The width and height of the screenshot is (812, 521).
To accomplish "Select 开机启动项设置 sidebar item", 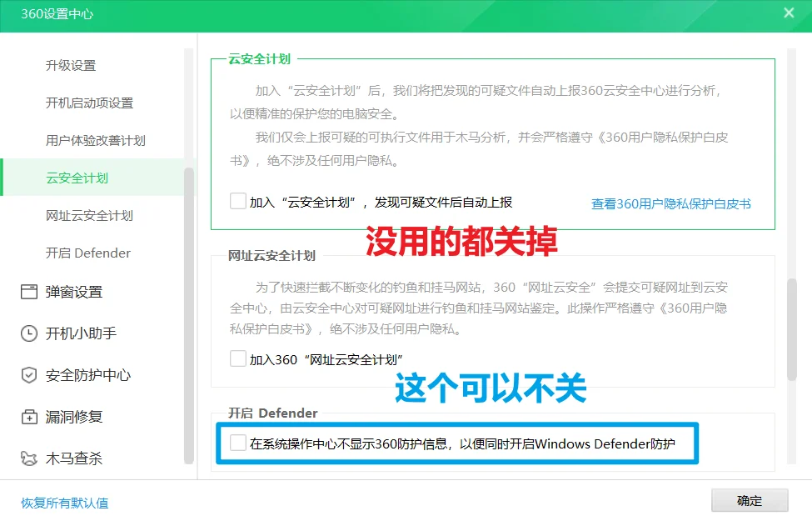I will [90, 103].
